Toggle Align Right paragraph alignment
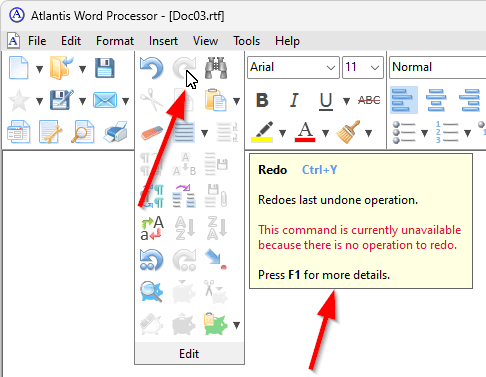Screen dimensions: 486x377 (x=469, y=100)
